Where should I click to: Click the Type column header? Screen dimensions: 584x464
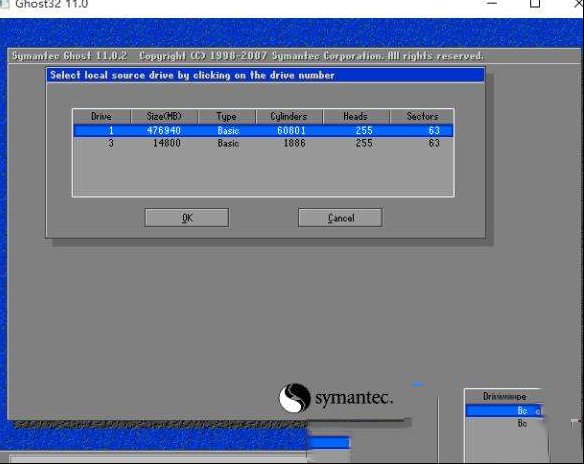(x=226, y=117)
